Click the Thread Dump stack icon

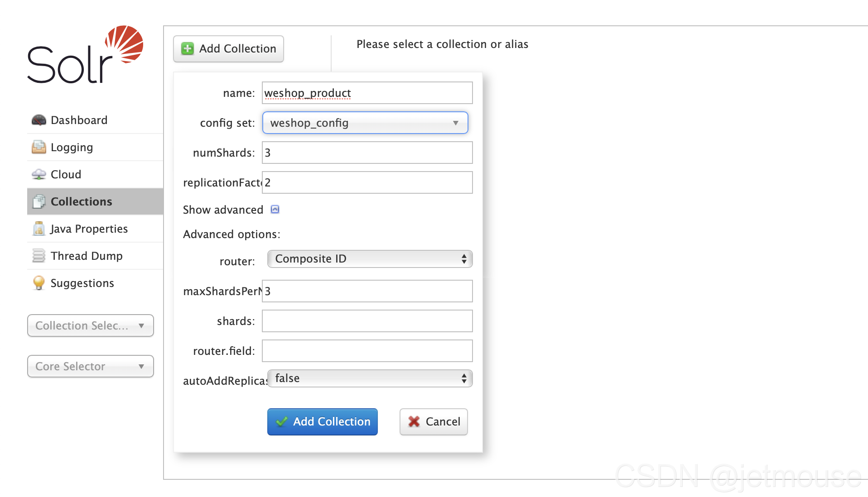click(x=39, y=256)
